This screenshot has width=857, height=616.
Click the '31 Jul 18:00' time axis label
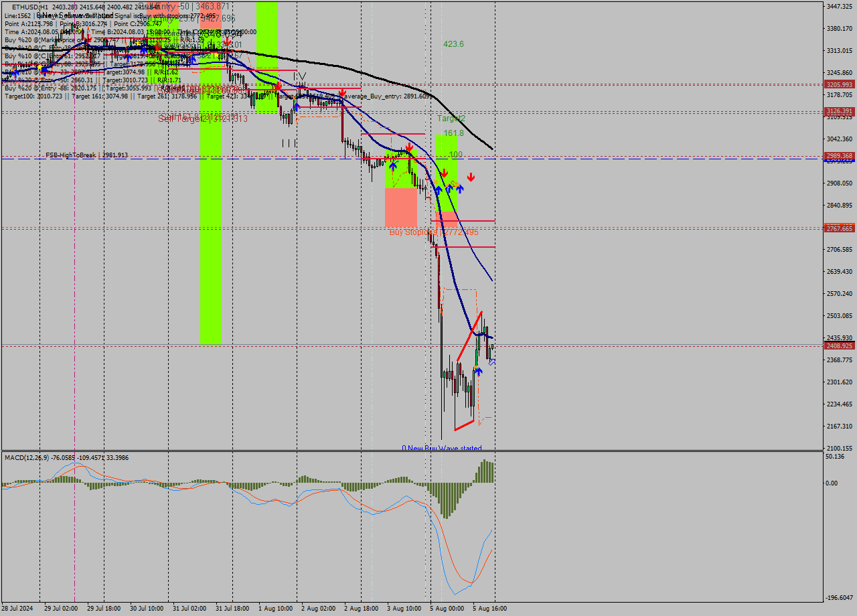pyautogui.click(x=232, y=609)
